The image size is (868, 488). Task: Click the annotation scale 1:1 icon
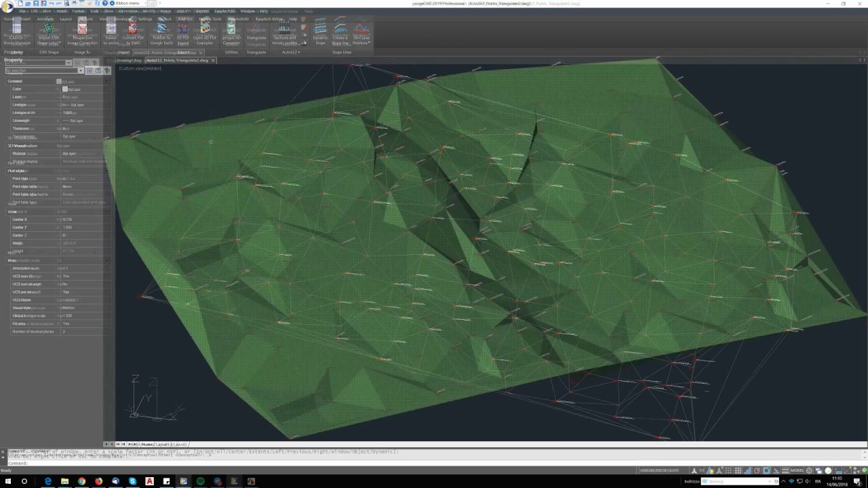point(701,470)
